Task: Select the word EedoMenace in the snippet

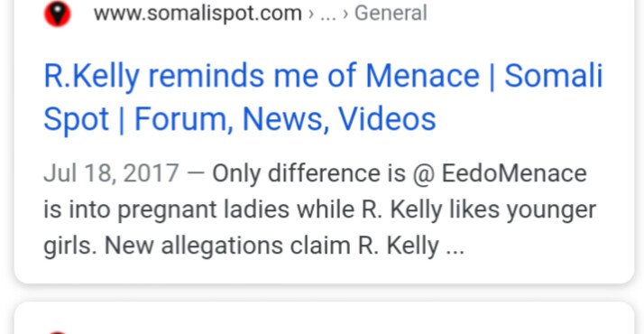Action: click(x=514, y=173)
